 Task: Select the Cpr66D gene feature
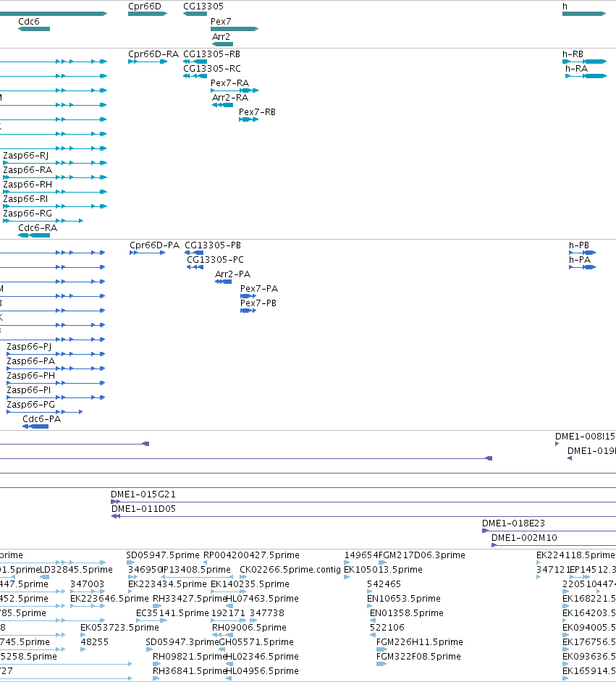click(148, 14)
